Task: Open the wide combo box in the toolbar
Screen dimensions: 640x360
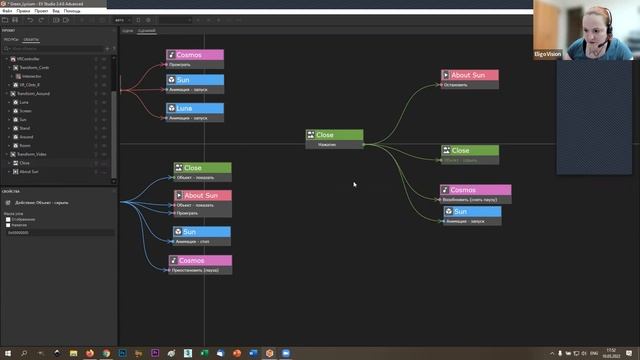Action: coord(175,20)
